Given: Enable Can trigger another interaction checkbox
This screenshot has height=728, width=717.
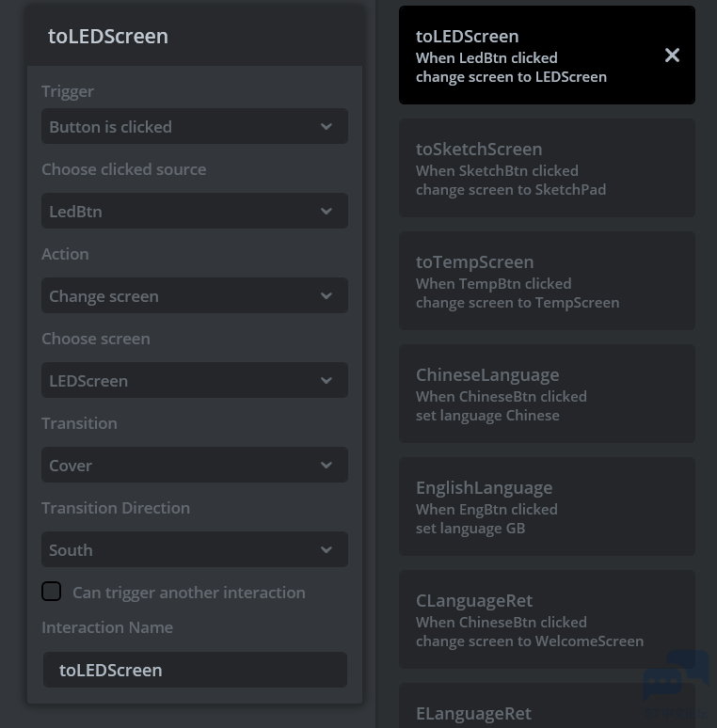Looking at the screenshot, I should pyautogui.click(x=52, y=592).
